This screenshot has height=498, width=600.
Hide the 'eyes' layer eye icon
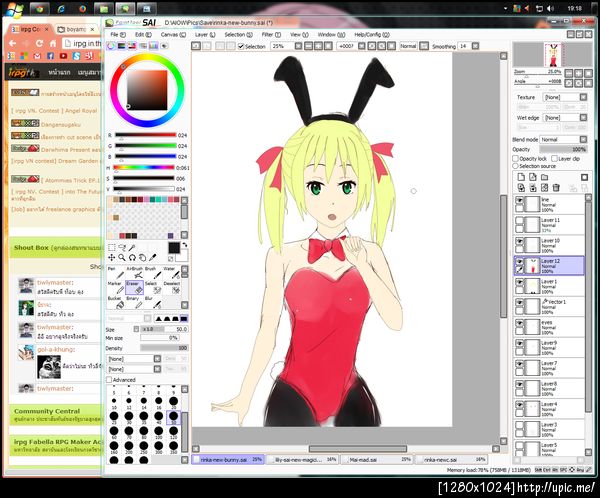pyautogui.click(x=519, y=323)
